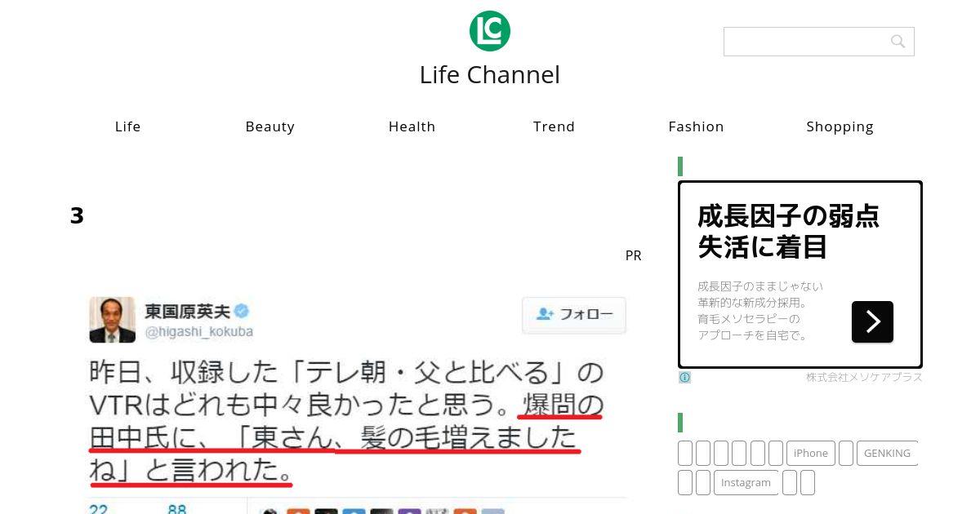Click the green LC Life Channel logo
The width and height of the screenshot is (980, 514).
[x=490, y=31]
